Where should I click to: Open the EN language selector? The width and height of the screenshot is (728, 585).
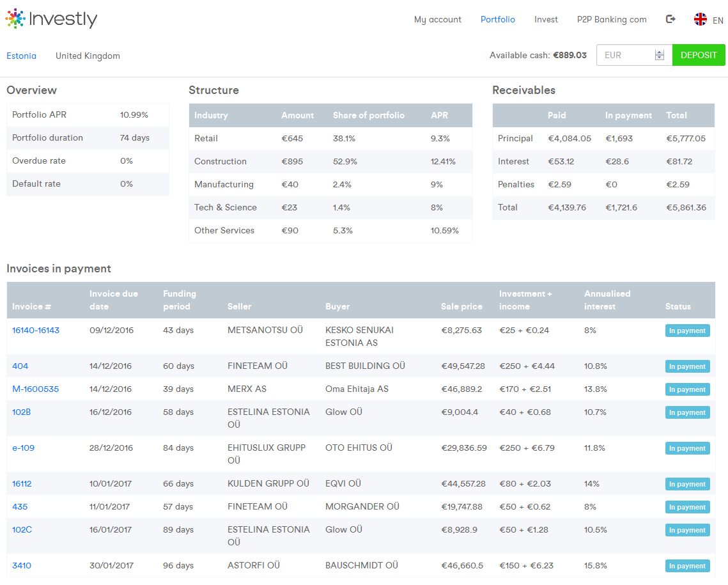[x=718, y=20]
